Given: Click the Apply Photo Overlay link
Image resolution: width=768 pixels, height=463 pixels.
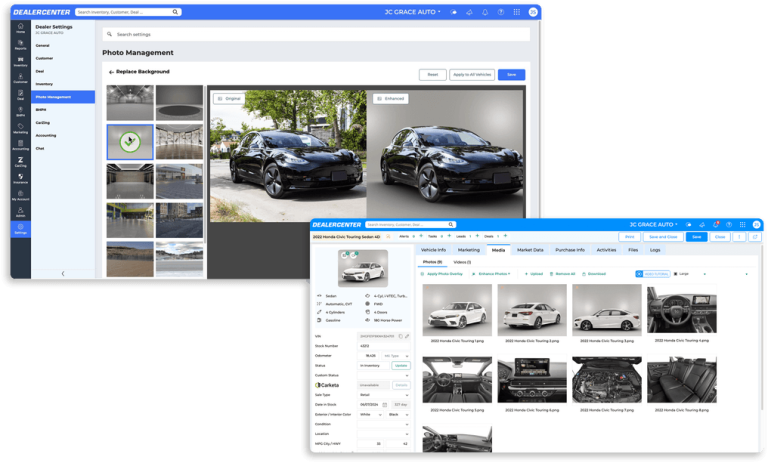Looking at the screenshot, I should point(442,274).
